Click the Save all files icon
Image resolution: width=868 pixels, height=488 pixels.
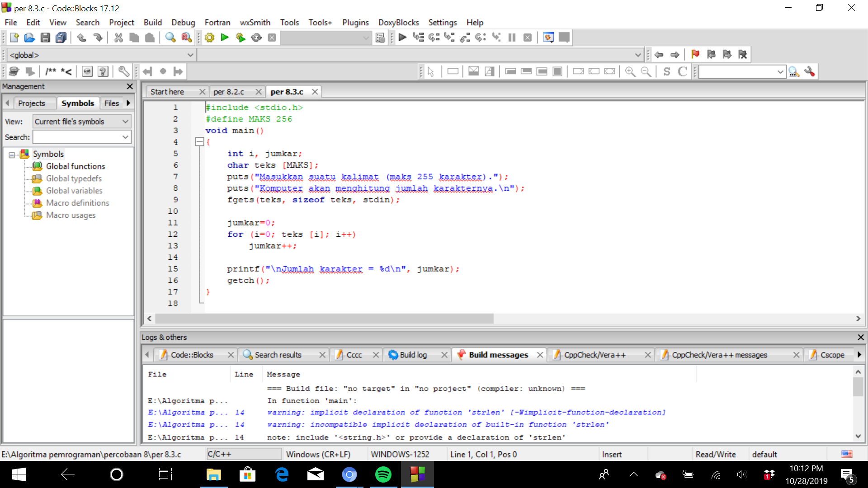[x=61, y=38]
